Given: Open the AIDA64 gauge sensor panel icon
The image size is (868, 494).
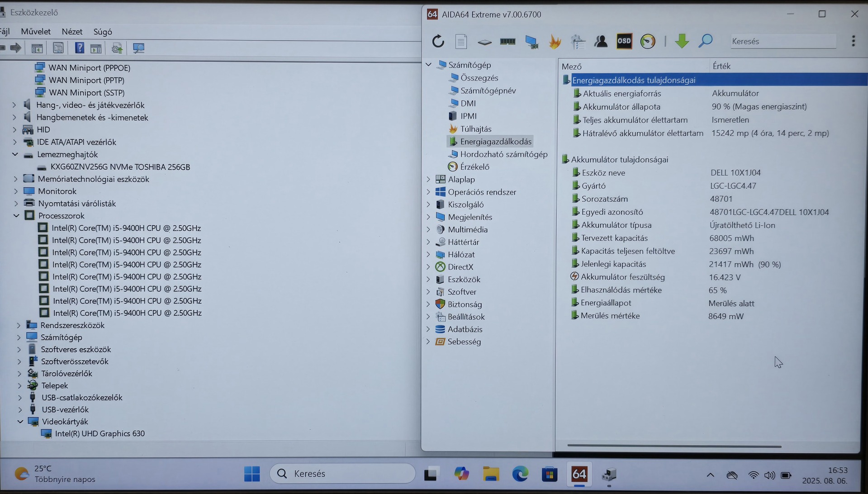Looking at the screenshot, I should 648,42.
